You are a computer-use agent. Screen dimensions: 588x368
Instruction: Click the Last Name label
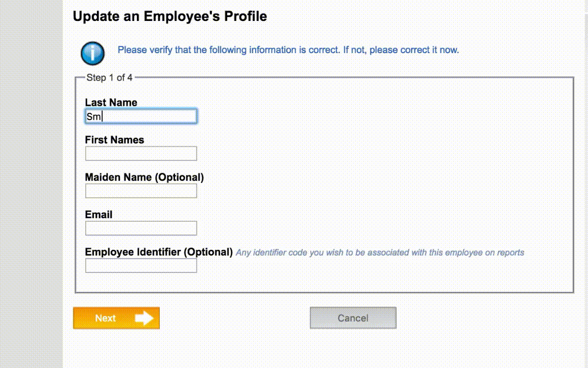tap(111, 102)
